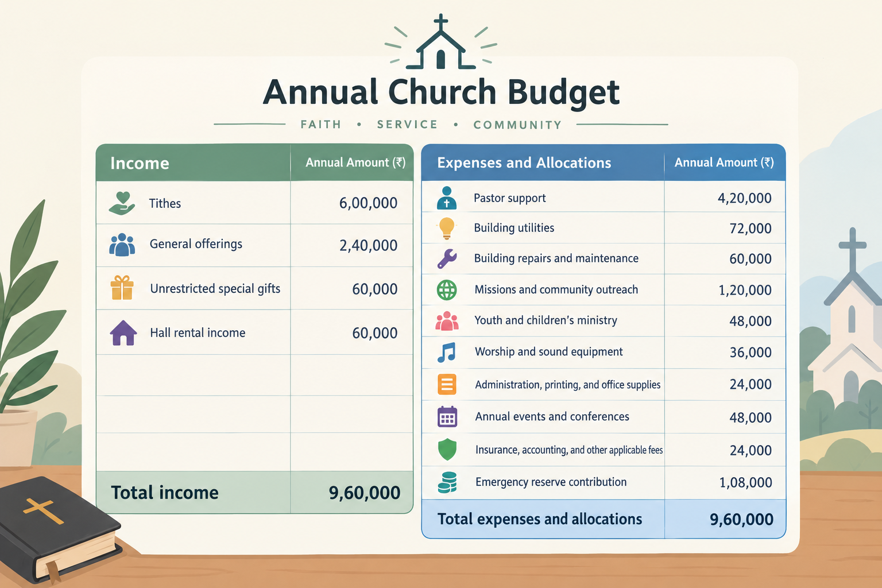This screenshot has width=882, height=588.
Task: Click the Building repairs amount 60,000
Action: pos(751,259)
